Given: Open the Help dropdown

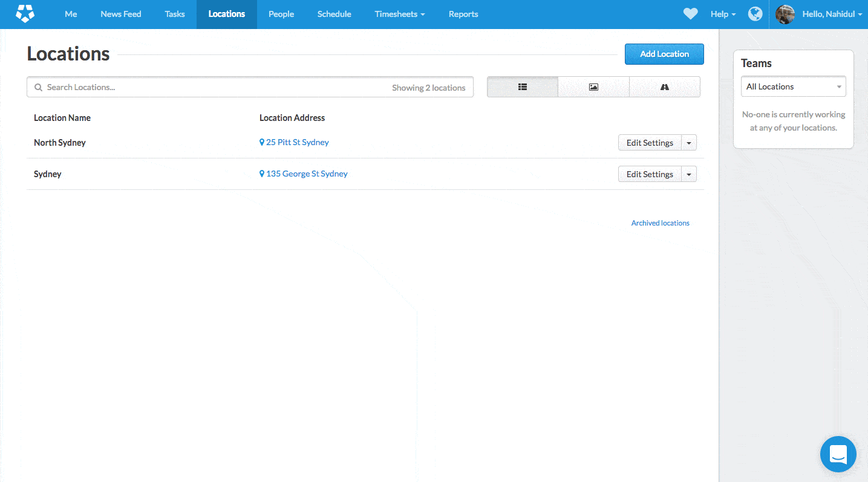Looking at the screenshot, I should 723,14.
